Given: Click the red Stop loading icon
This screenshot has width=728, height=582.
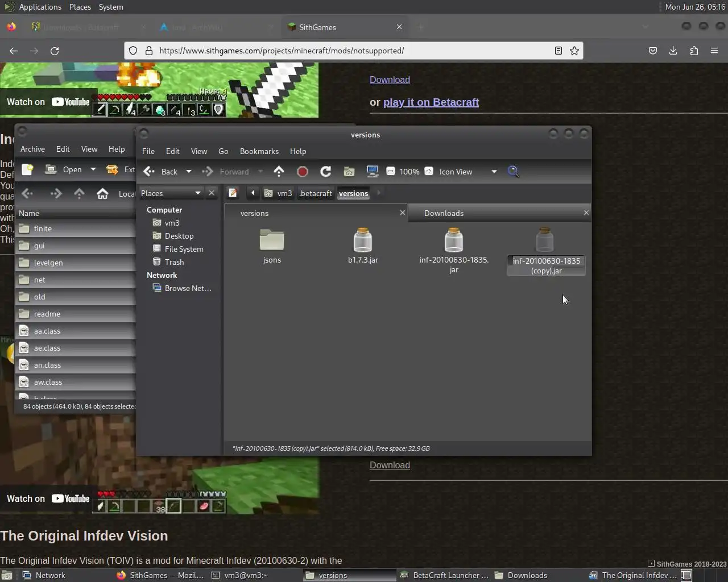Looking at the screenshot, I should coord(303,171).
